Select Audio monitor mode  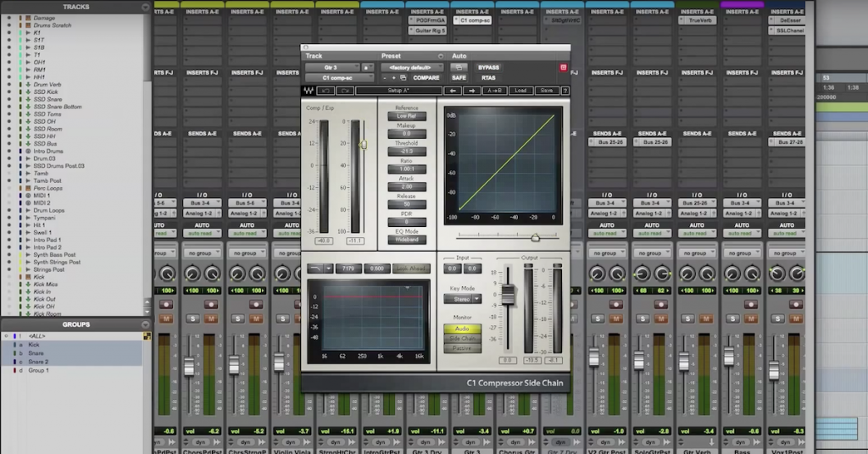462,329
